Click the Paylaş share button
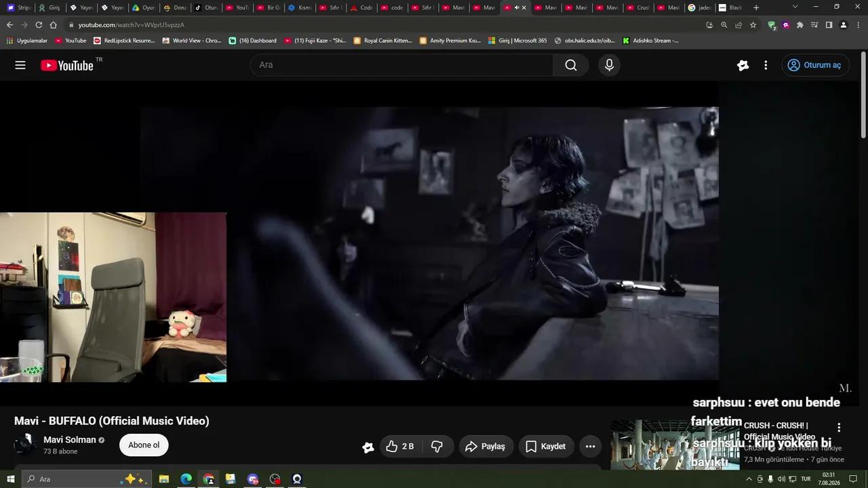868x488 pixels. pyautogui.click(x=485, y=446)
